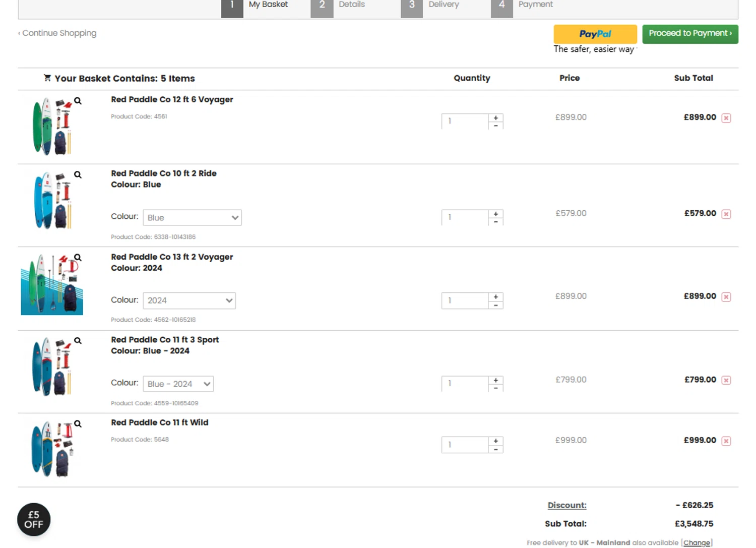
Task: Select the £3,548.75 sub total value
Action: [x=694, y=524]
